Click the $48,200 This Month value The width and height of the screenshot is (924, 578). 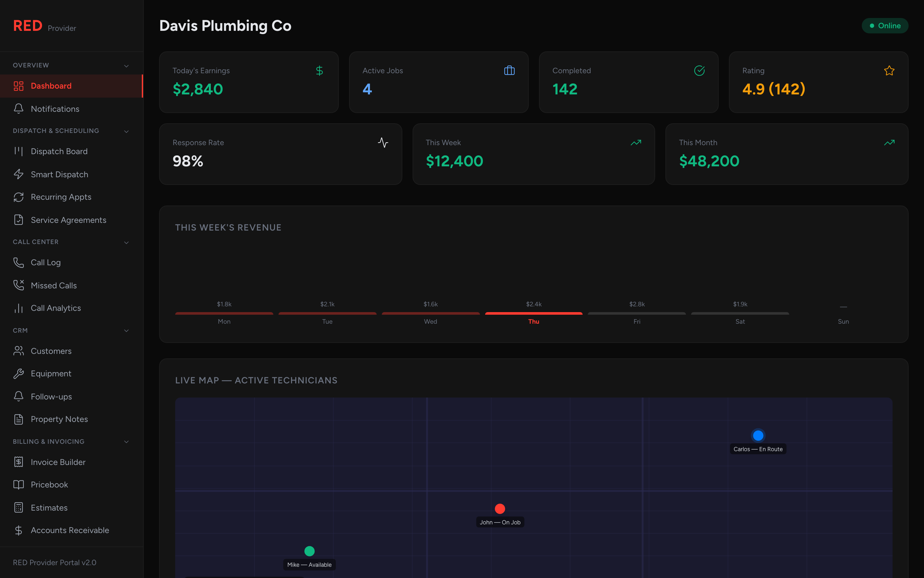coord(709,161)
